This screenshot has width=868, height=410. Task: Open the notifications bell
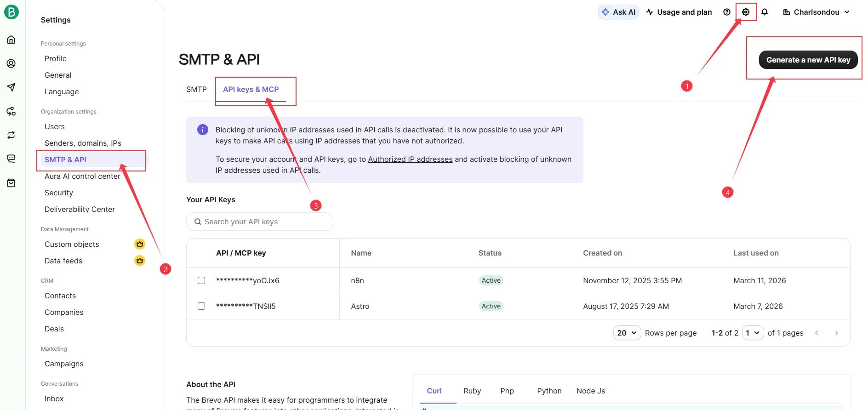click(x=765, y=12)
